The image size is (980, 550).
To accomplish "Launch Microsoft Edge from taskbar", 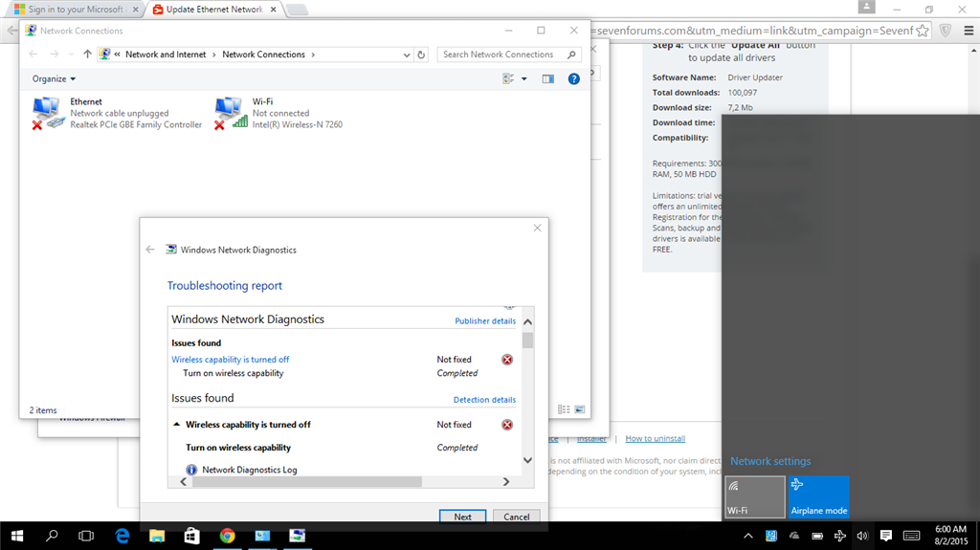I will (122, 536).
